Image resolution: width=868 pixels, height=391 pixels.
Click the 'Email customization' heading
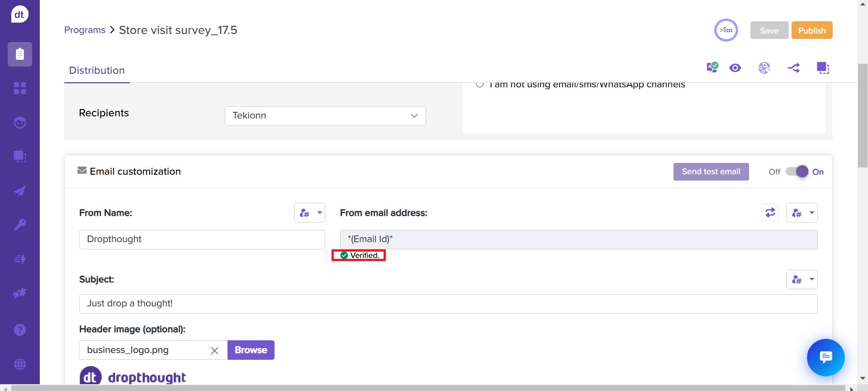point(135,172)
